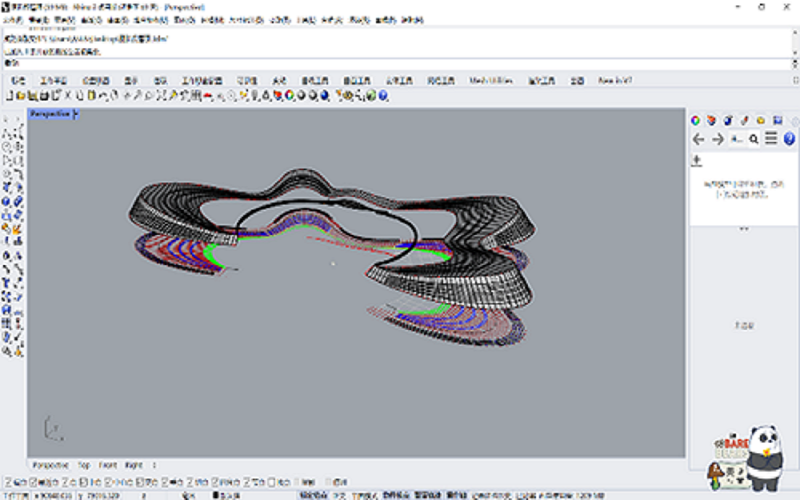Toggle the second (Near) osnap checkbox
The image size is (800, 500).
coord(33,482)
